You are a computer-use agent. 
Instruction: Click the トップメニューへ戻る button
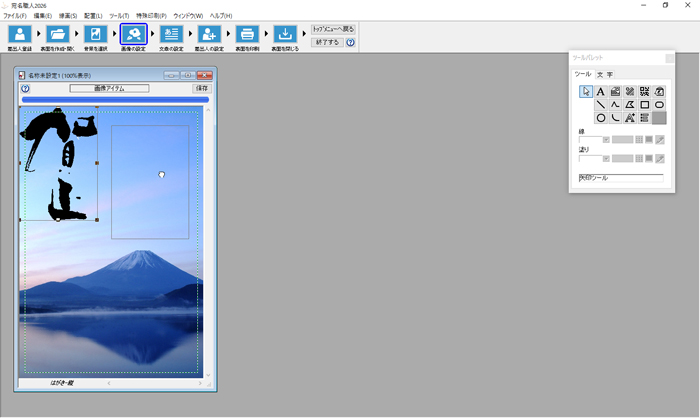pos(333,30)
